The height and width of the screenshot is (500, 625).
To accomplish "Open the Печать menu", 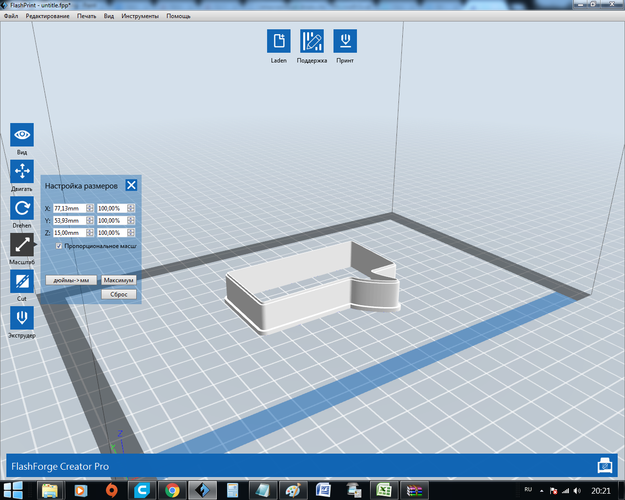I will point(86,16).
